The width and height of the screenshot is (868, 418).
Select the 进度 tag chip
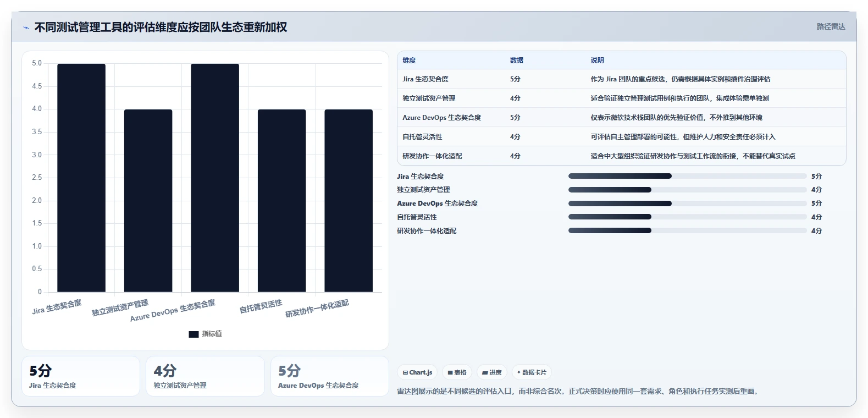(492, 372)
